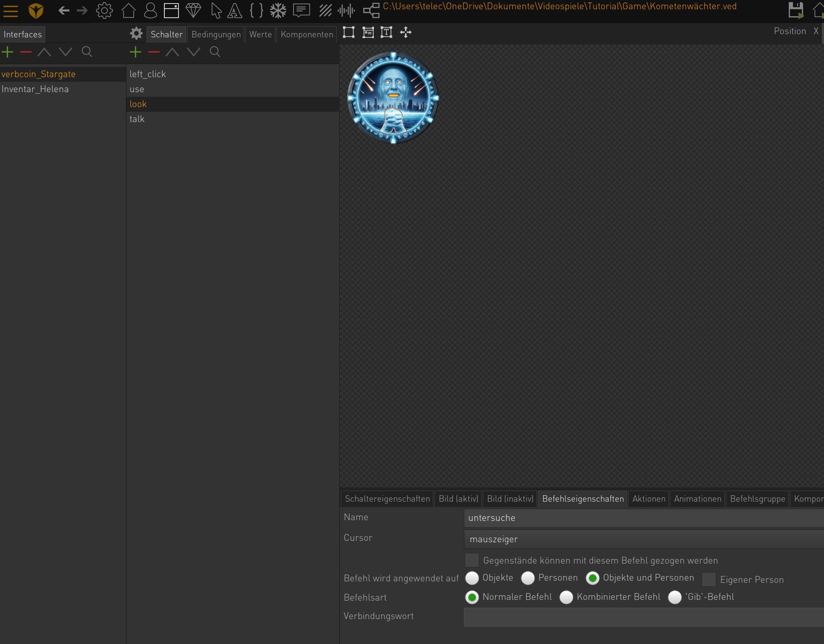This screenshot has height=644, width=824.
Task: Open the fonts letter A icon
Action: tap(234, 11)
